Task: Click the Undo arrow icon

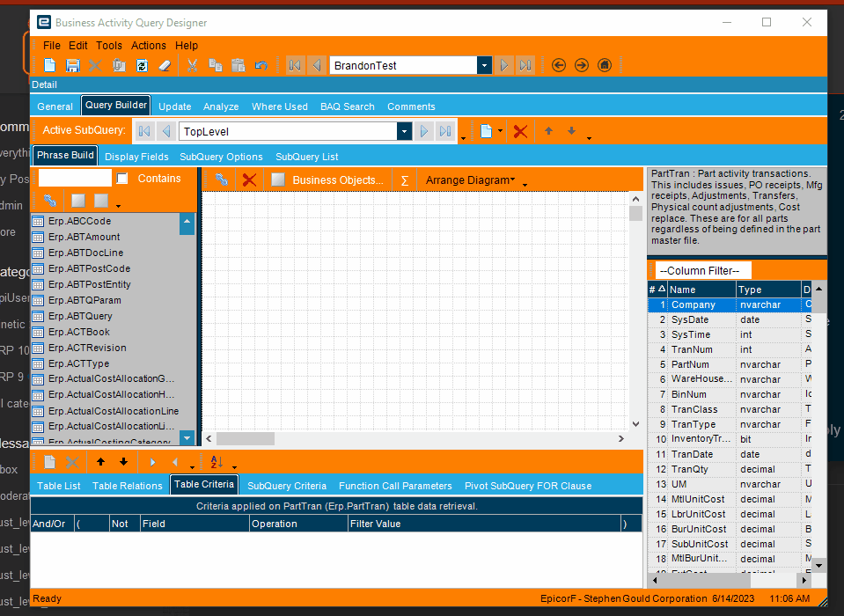Action: click(261, 66)
